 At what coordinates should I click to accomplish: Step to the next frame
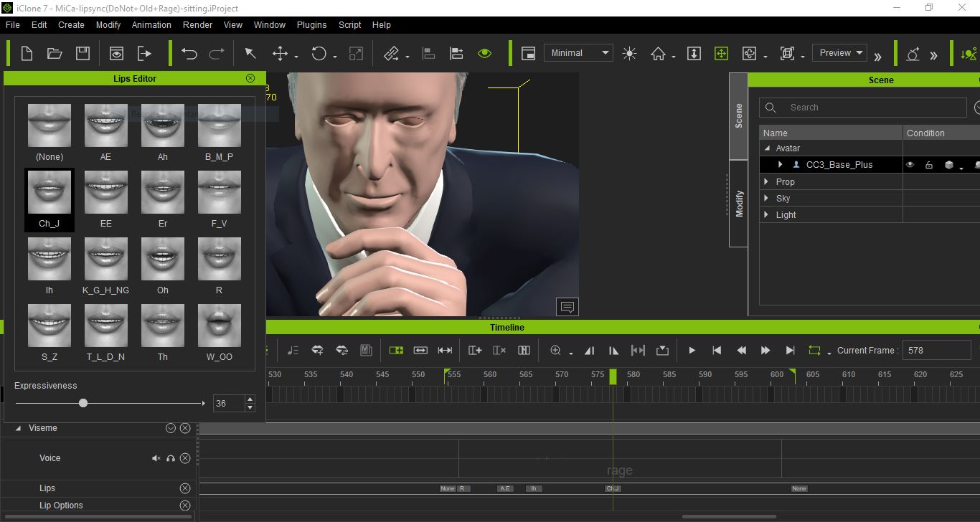pyautogui.click(x=765, y=351)
